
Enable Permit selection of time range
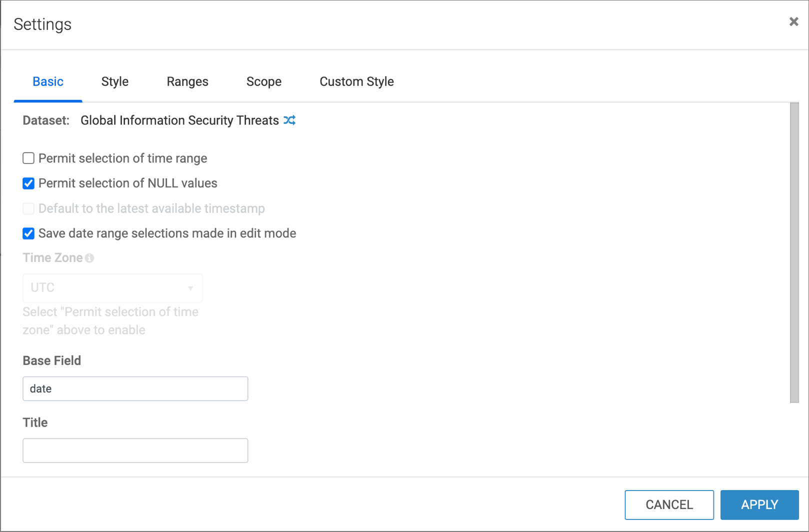pos(28,158)
